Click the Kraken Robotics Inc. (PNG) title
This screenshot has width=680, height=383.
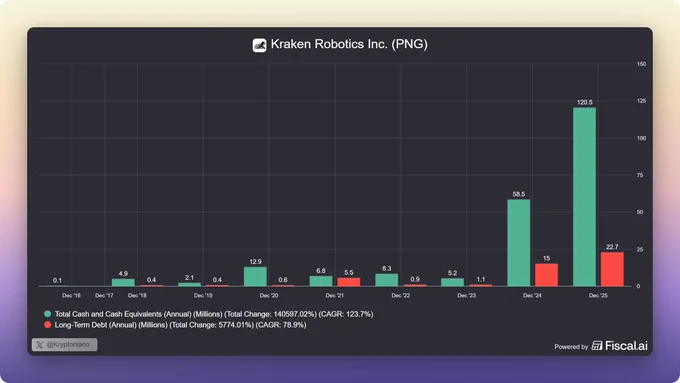coord(349,44)
